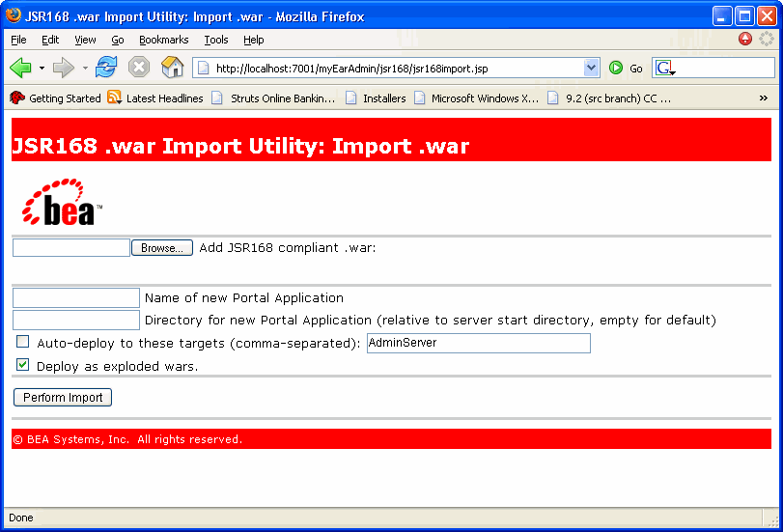Click the Directory for new Portal Application field
The height and width of the screenshot is (532, 783).
tap(76, 320)
